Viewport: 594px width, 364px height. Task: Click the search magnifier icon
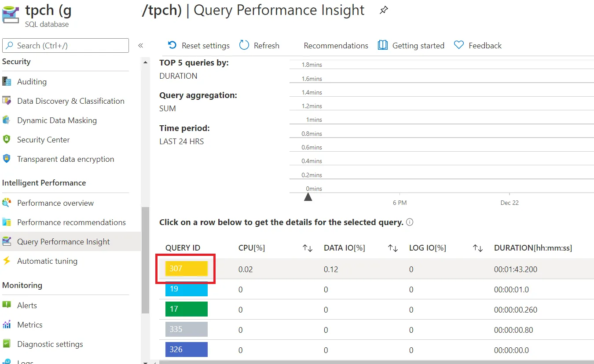9,46
